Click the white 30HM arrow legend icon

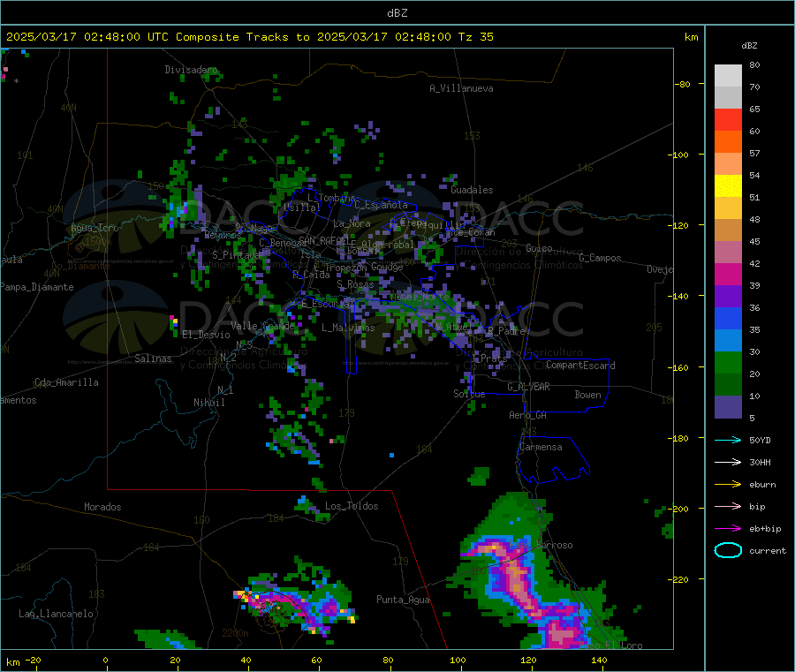728,462
